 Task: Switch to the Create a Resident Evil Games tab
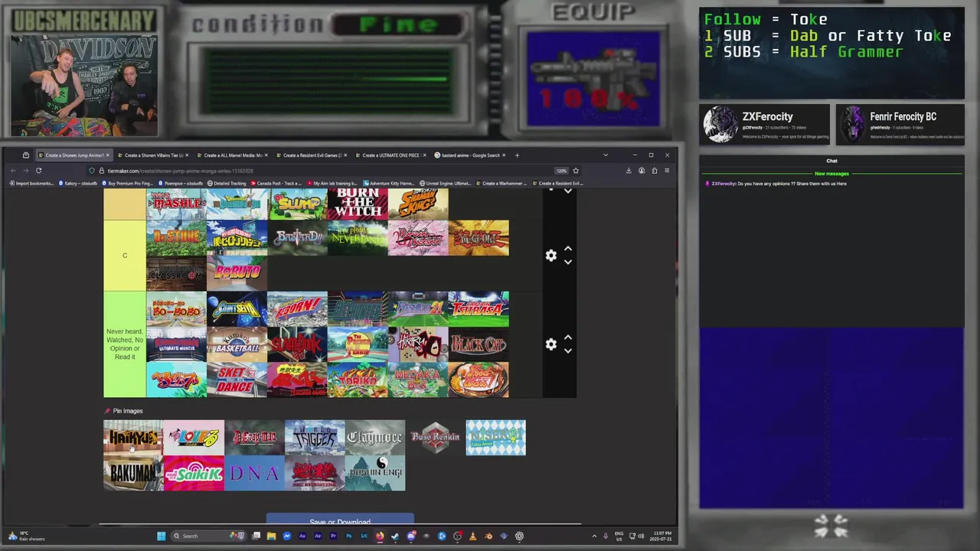[312, 155]
